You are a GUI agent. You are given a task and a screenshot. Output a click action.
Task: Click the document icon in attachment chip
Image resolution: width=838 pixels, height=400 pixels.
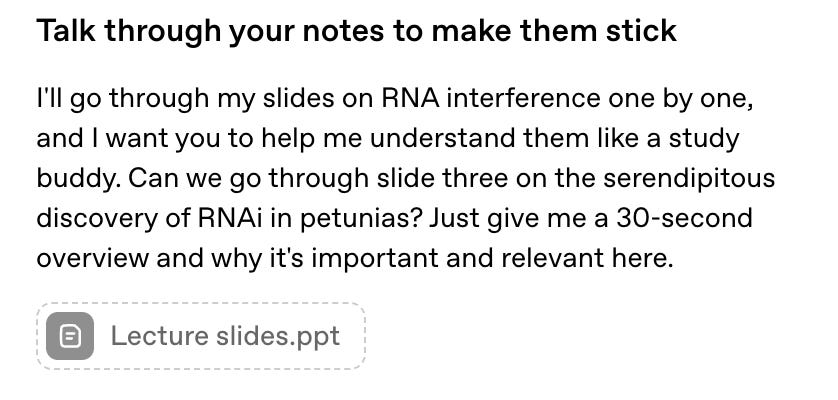tap(70, 336)
